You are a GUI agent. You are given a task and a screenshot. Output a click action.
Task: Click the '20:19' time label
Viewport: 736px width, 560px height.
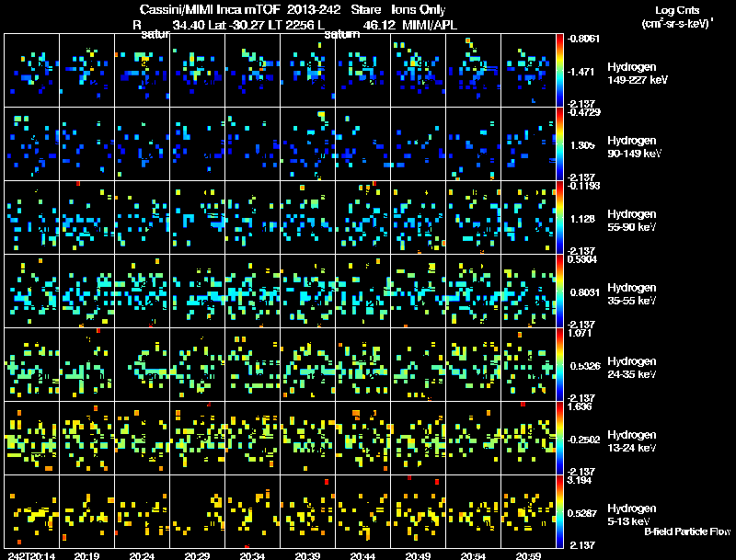(86, 555)
